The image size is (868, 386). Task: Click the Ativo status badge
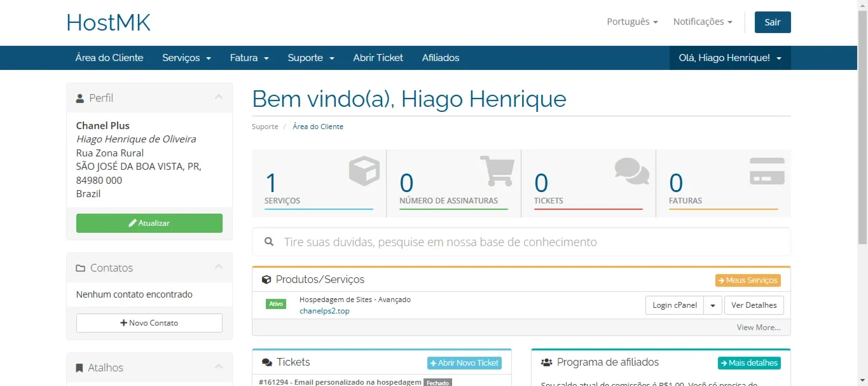click(x=276, y=304)
